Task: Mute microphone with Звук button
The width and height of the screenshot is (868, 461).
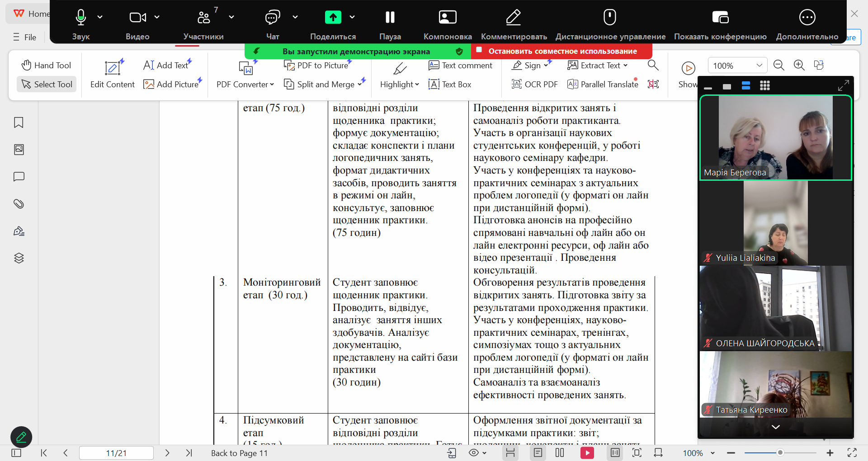Action: click(x=81, y=24)
